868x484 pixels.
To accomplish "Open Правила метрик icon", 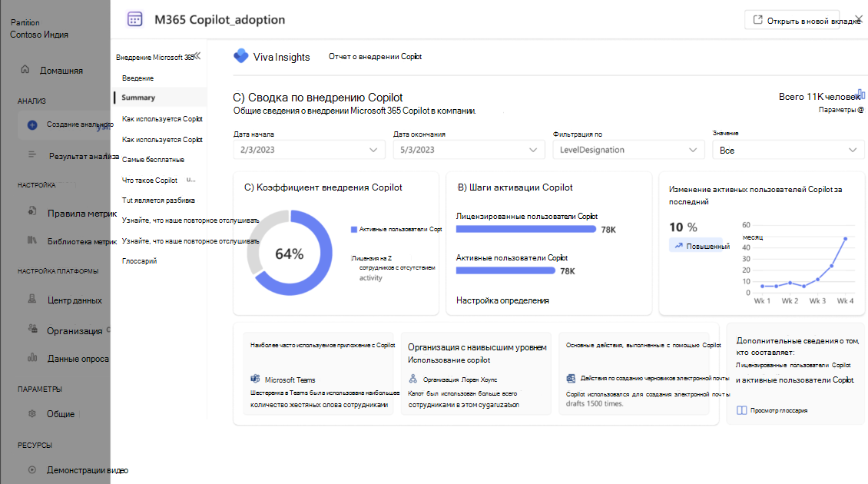I will click(32, 211).
